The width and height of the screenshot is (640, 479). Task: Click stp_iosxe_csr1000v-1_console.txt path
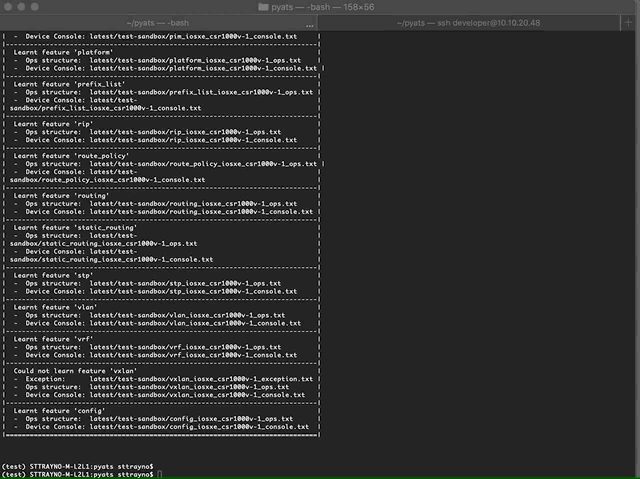193,291
